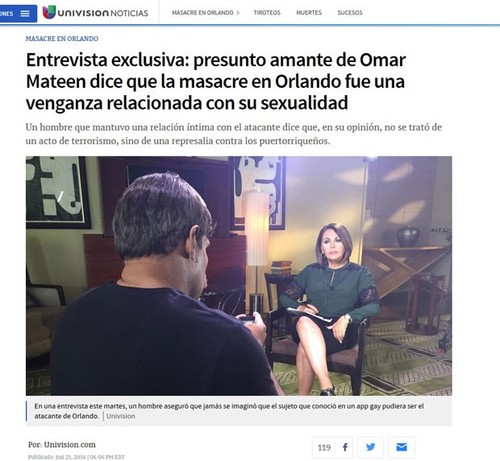Click the interview photo
500x461 pixels.
point(239,276)
